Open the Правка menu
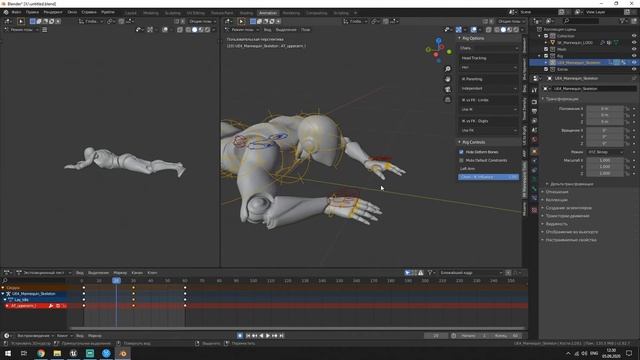 tap(32, 12)
